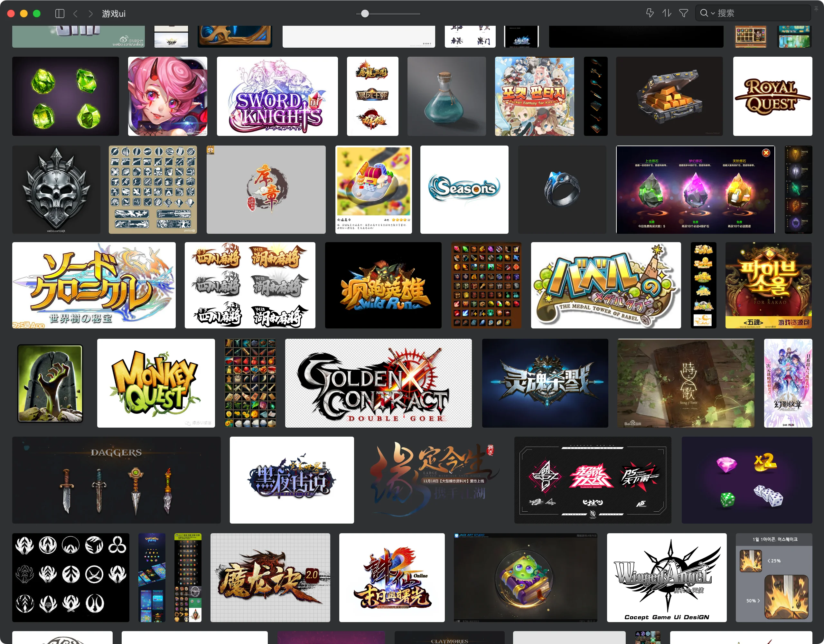Image resolution: width=824 pixels, height=644 pixels.
Task: Select the 序章 calligraphy thumbnail
Action: click(266, 190)
